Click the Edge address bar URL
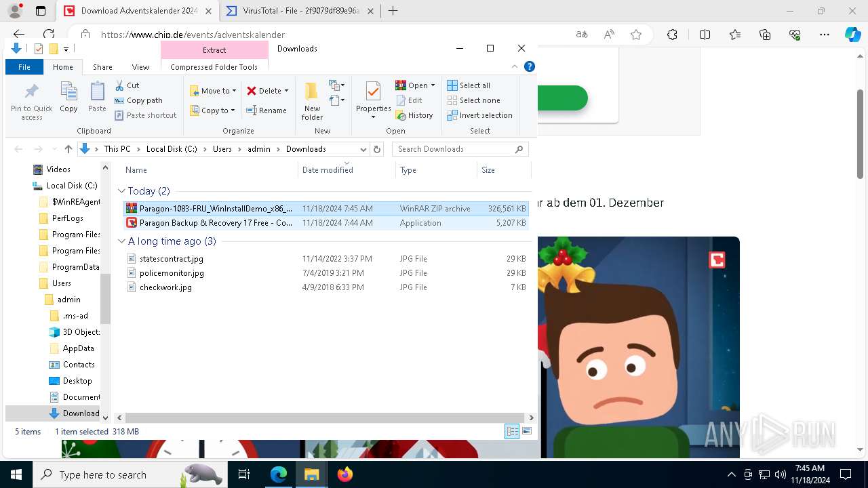The width and height of the screenshot is (868, 488). click(193, 35)
